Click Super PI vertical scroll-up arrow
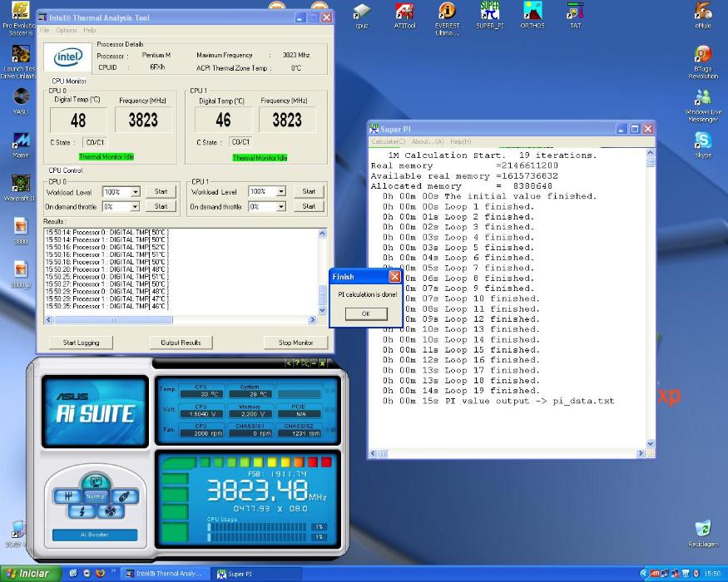The width and height of the screenshot is (728, 582). pos(651,152)
